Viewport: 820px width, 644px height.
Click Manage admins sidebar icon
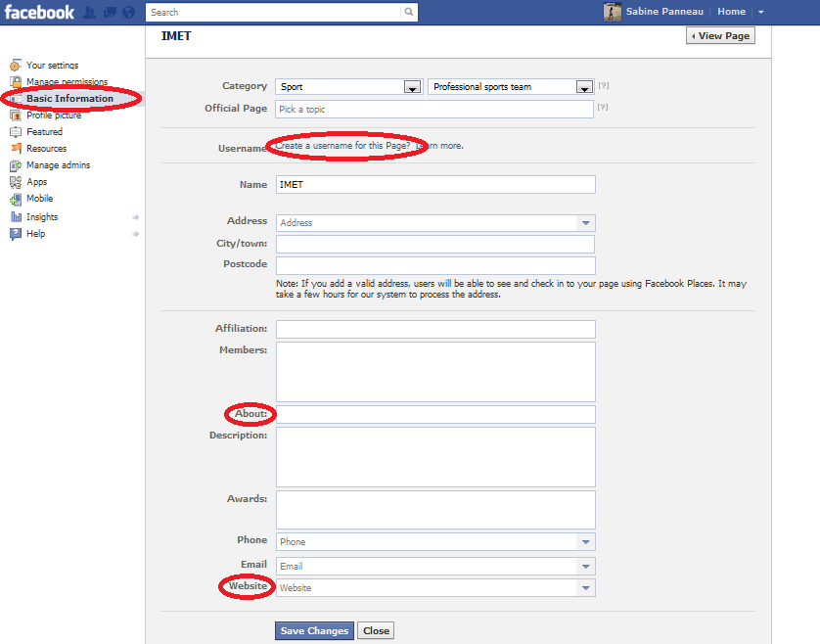16,165
